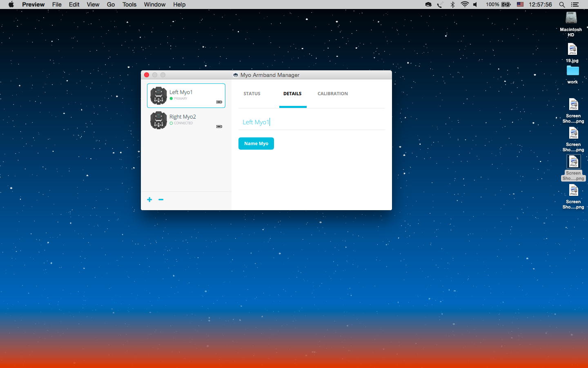Click the Myo name text field
This screenshot has width=588, height=368.
(x=312, y=122)
